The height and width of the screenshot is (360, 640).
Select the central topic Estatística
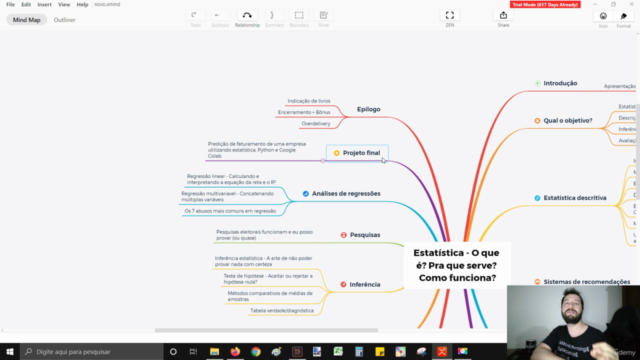[456, 265]
